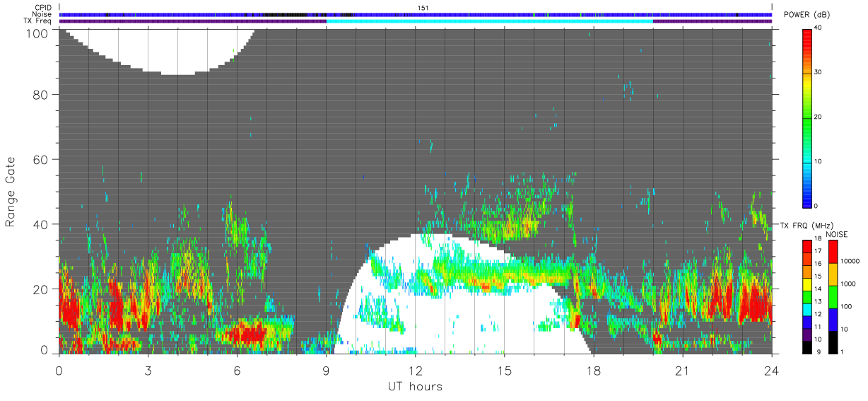Click the x-axis tick label 21
The height and width of the screenshot is (401, 868).
682,370
